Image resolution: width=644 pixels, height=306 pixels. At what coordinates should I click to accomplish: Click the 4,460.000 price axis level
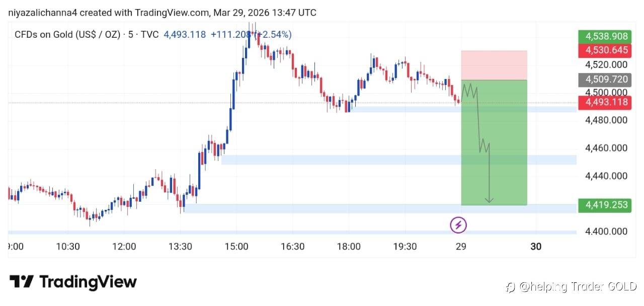pos(605,148)
